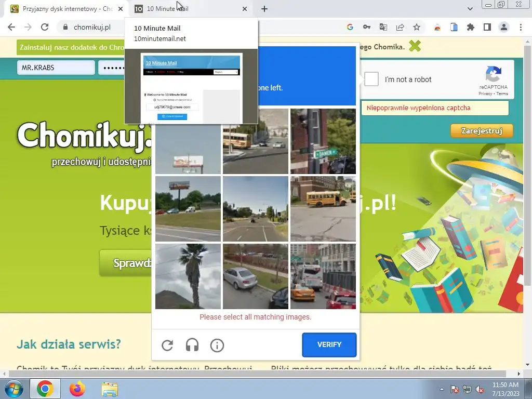Show hidden tray icons arrow
532x399 pixels.
pyautogui.click(x=442, y=389)
